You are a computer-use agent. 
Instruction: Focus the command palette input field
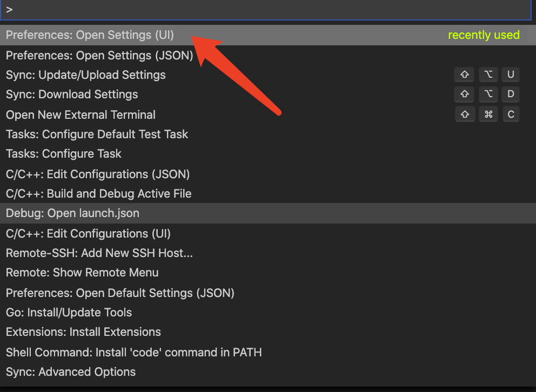tap(266, 10)
